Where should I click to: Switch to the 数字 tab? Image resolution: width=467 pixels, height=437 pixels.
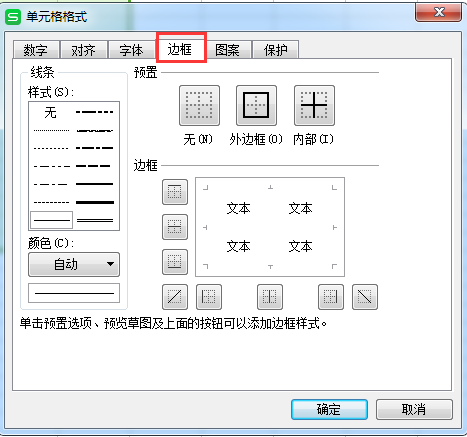pos(36,50)
